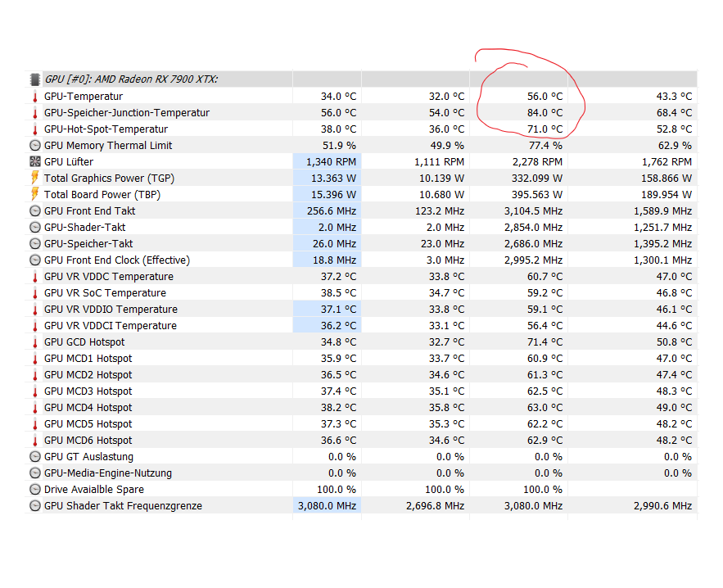Select the GPU MCD4 Hotspot label
This screenshot has width=723, height=588.
(x=88, y=408)
